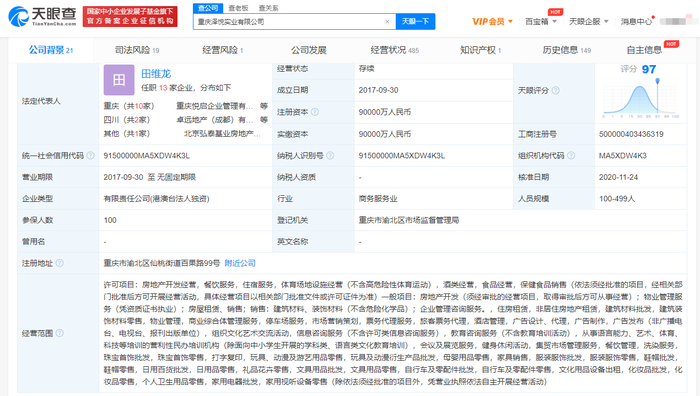Click help icon next to 纳税人识别号
This screenshot has width=700, height=396.
(x=330, y=155)
